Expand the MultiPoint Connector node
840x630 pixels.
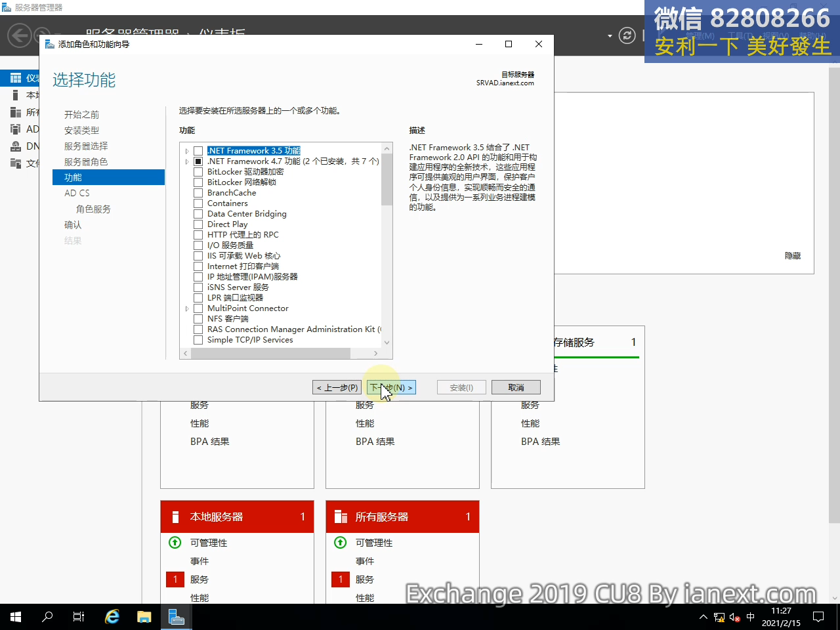[187, 308]
